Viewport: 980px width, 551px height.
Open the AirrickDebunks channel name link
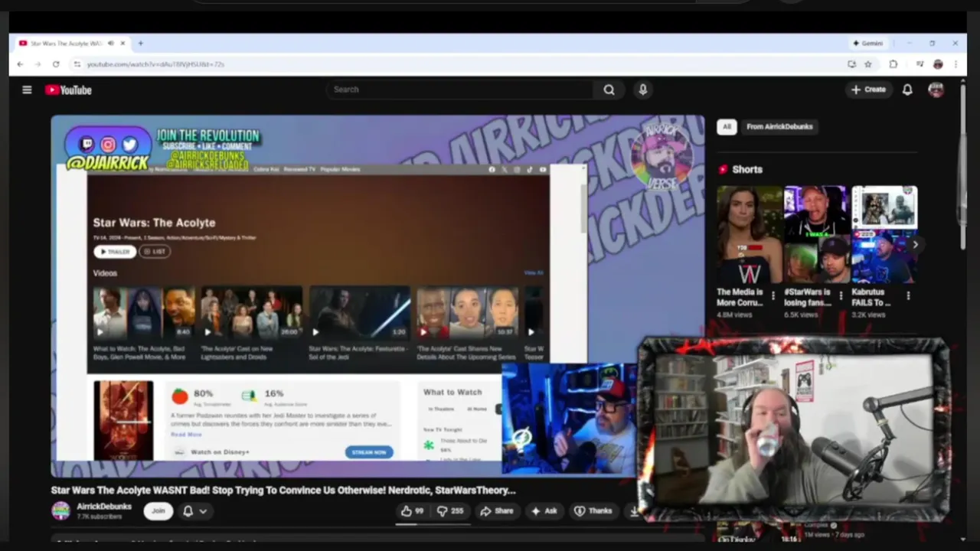(x=104, y=507)
